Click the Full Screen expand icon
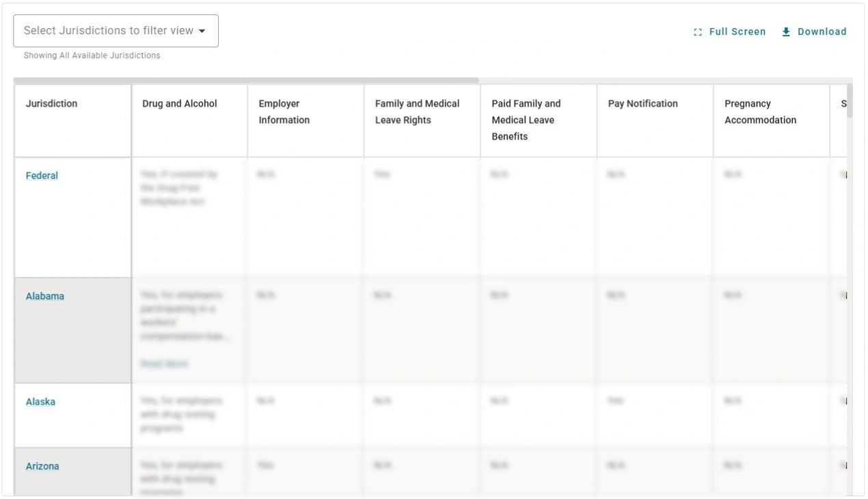This screenshot has height=499, width=868. pyautogui.click(x=697, y=31)
